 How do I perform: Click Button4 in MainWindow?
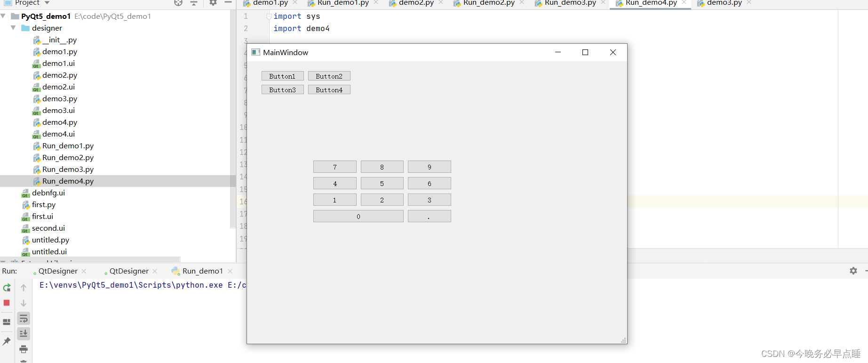point(329,90)
